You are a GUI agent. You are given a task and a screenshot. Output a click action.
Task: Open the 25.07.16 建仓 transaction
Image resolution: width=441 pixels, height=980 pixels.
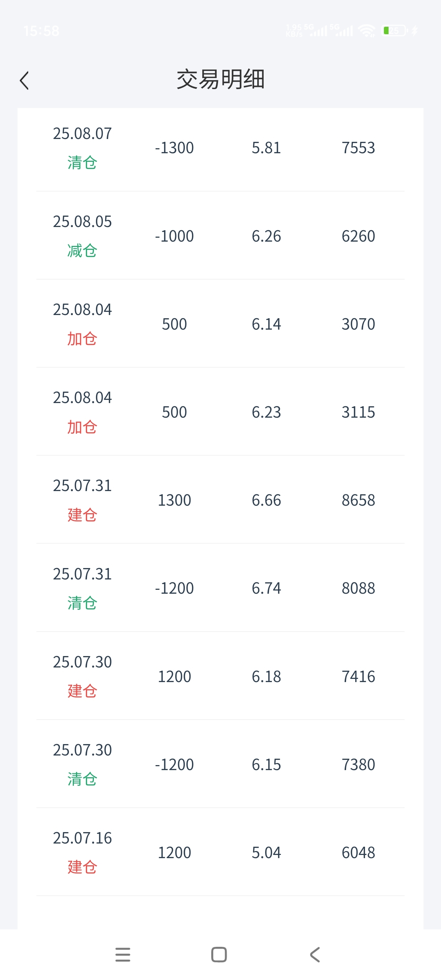coord(220,852)
